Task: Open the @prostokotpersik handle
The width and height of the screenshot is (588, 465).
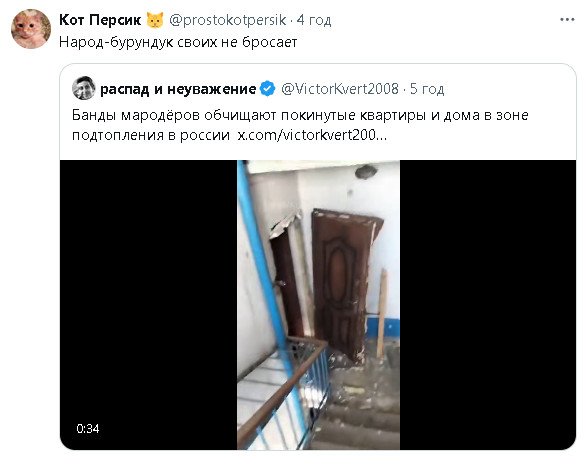Action: pos(228,20)
